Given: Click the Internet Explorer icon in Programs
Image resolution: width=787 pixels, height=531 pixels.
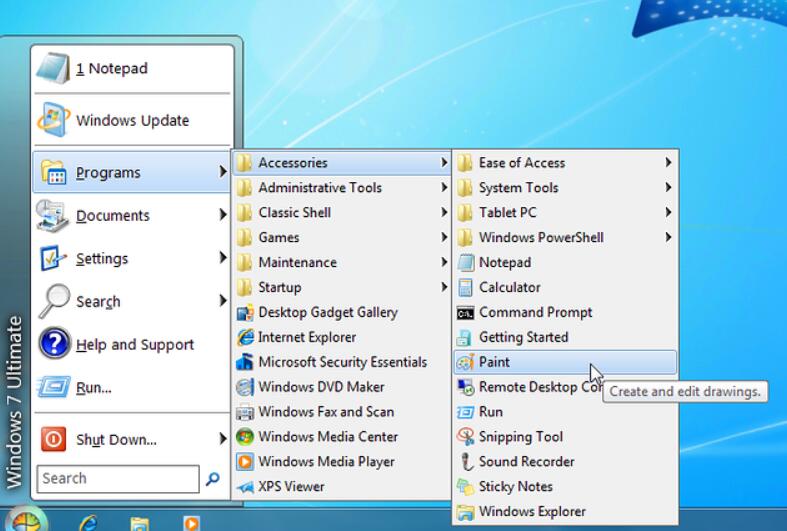Looking at the screenshot, I should coord(245,337).
